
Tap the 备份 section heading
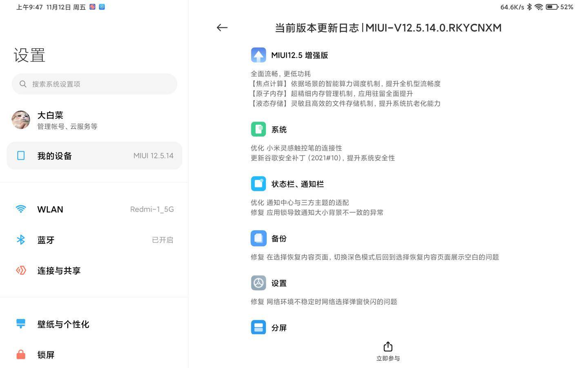click(x=279, y=238)
